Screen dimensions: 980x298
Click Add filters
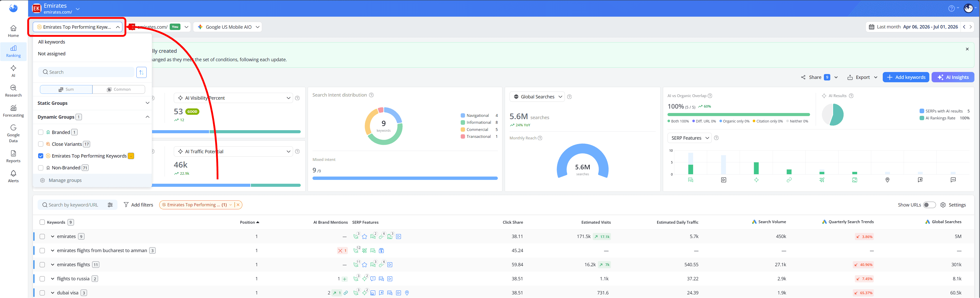coord(138,205)
